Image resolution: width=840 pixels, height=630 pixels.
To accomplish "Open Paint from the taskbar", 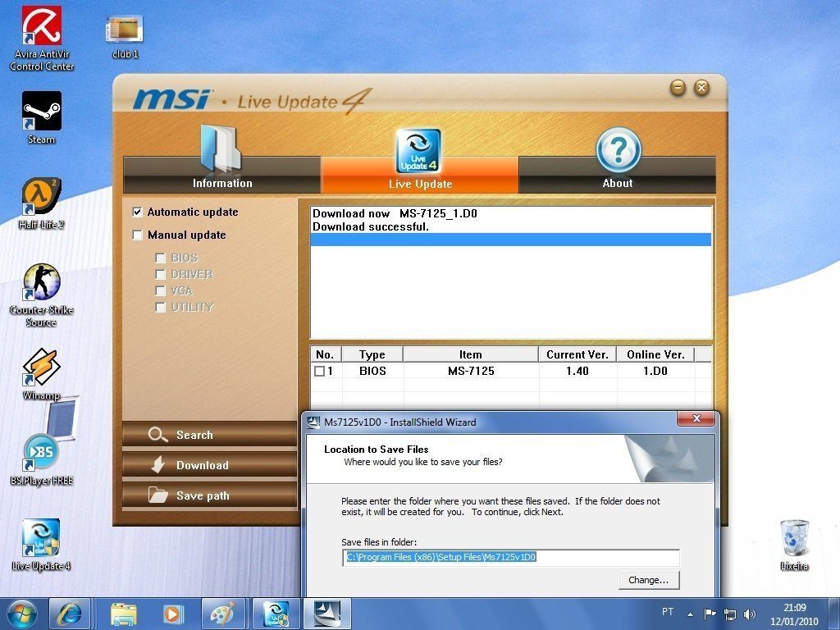I will tap(223, 614).
